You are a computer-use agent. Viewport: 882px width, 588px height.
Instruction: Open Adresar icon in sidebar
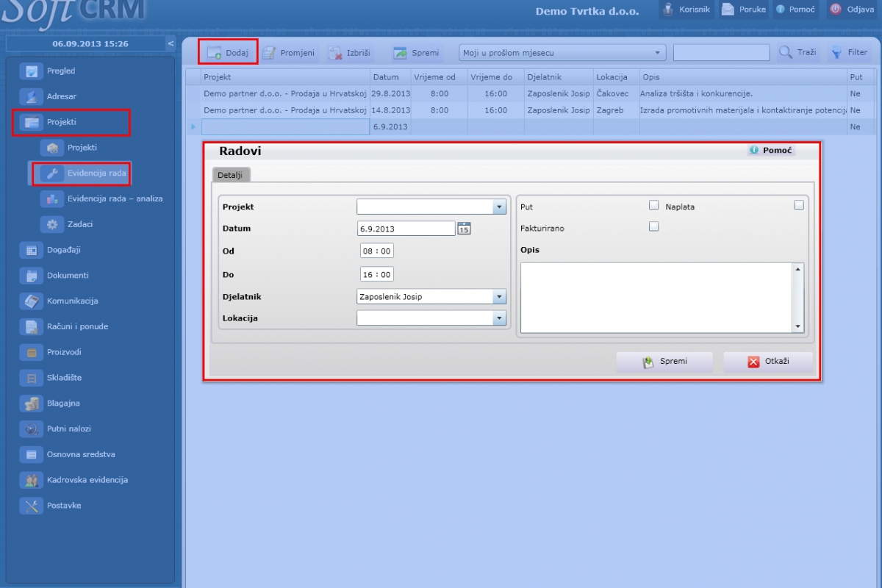(x=31, y=96)
